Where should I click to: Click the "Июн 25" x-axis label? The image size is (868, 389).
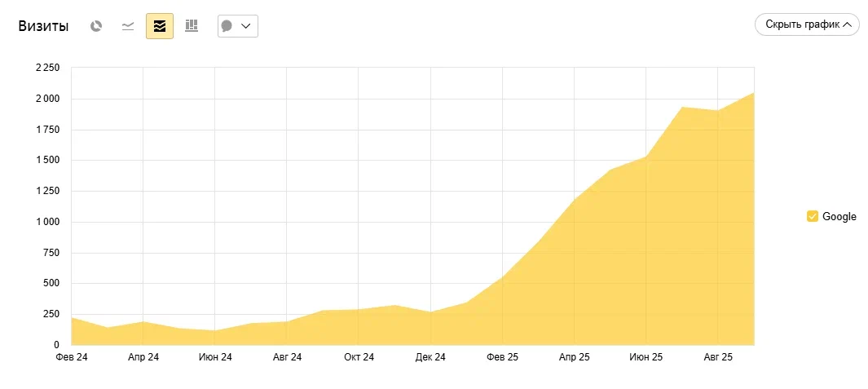click(646, 357)
